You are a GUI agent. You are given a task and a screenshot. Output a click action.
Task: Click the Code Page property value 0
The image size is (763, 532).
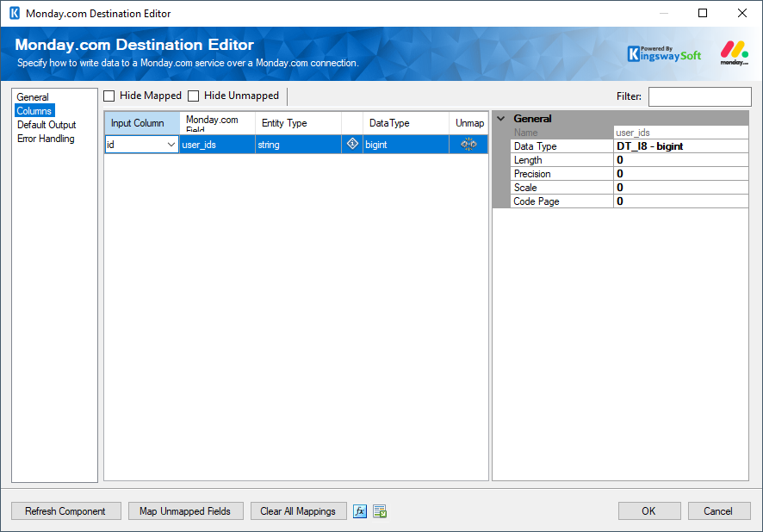pyautogui.click(x=681, y=201)
